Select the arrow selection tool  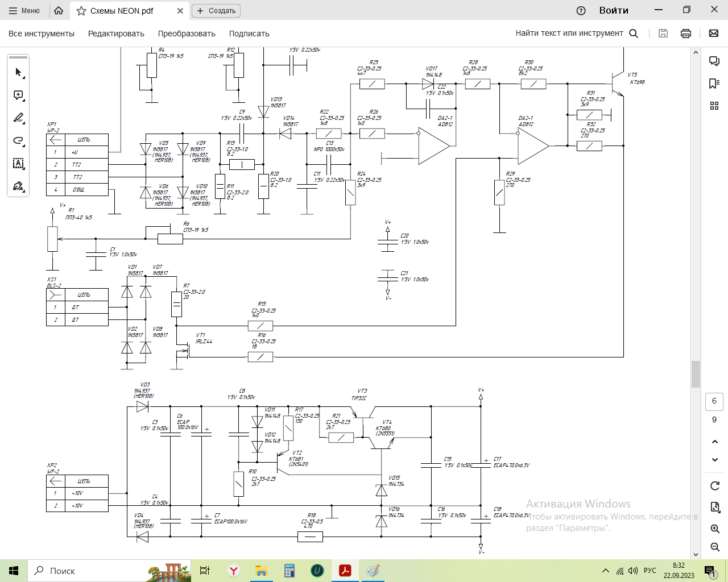(18, 73)
